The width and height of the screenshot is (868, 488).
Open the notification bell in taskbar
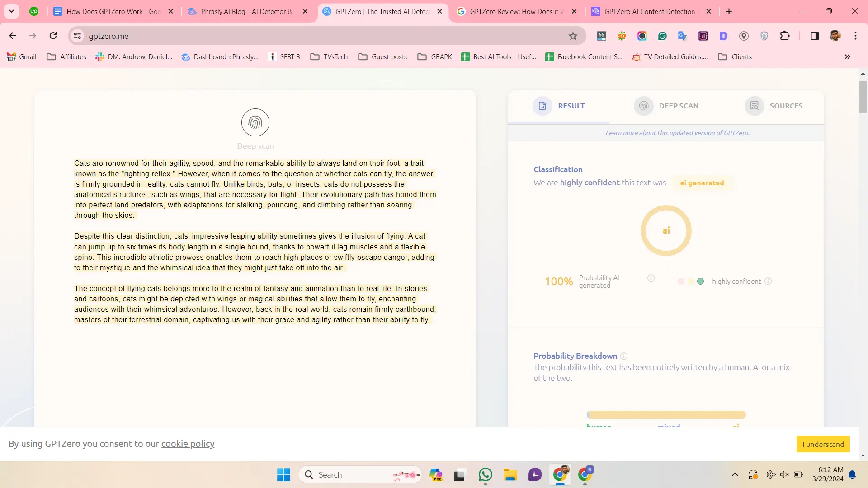[x=852, y=474]
